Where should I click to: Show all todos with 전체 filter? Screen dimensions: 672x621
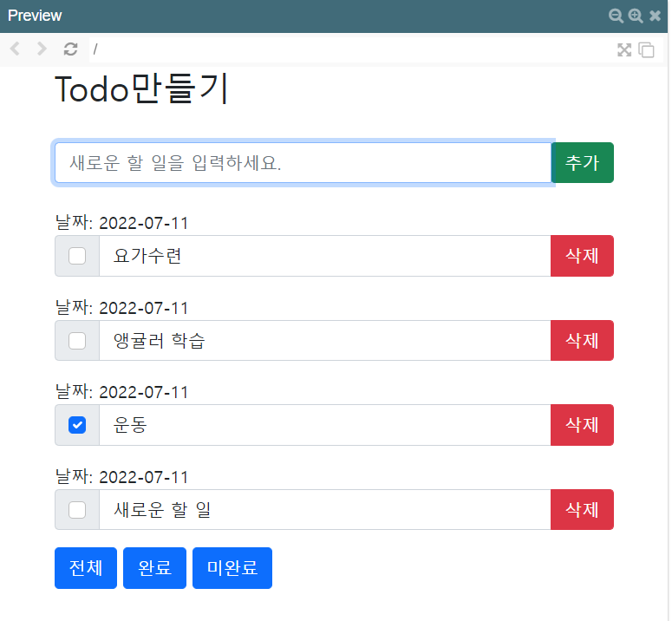coord(86,568)
